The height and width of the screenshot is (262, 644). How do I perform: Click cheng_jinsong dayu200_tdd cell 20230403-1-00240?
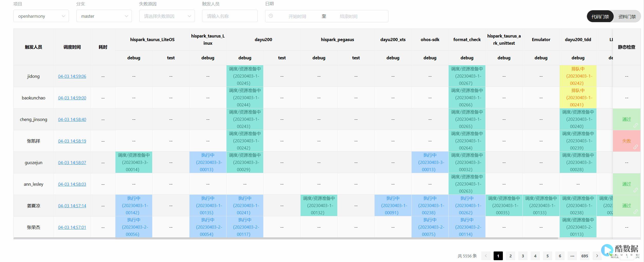point(578,119)
